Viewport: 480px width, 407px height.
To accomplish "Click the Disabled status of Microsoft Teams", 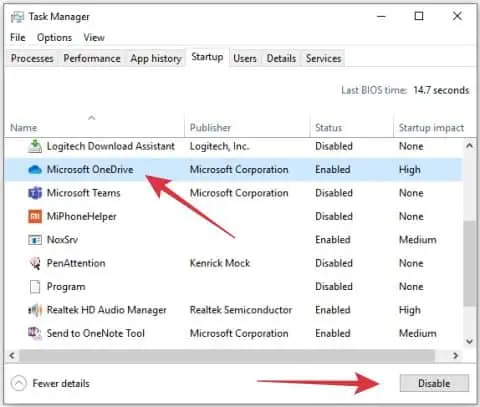I will click(334, 193).
